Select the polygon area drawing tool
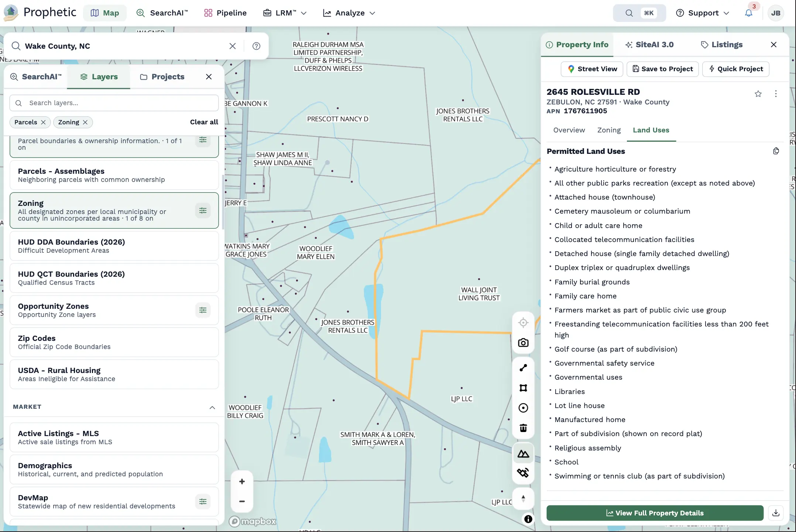Viewport: 796px width, 532px height. coord(523,388)
